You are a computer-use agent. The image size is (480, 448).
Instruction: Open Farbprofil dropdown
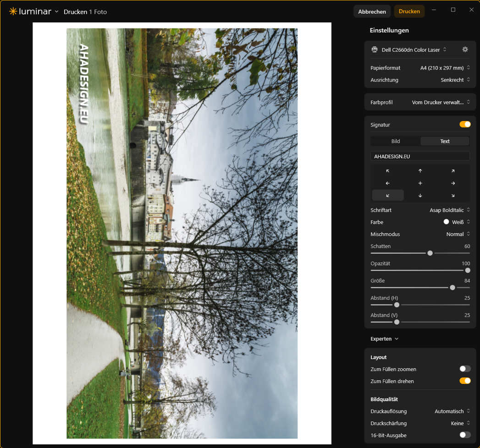441,102
